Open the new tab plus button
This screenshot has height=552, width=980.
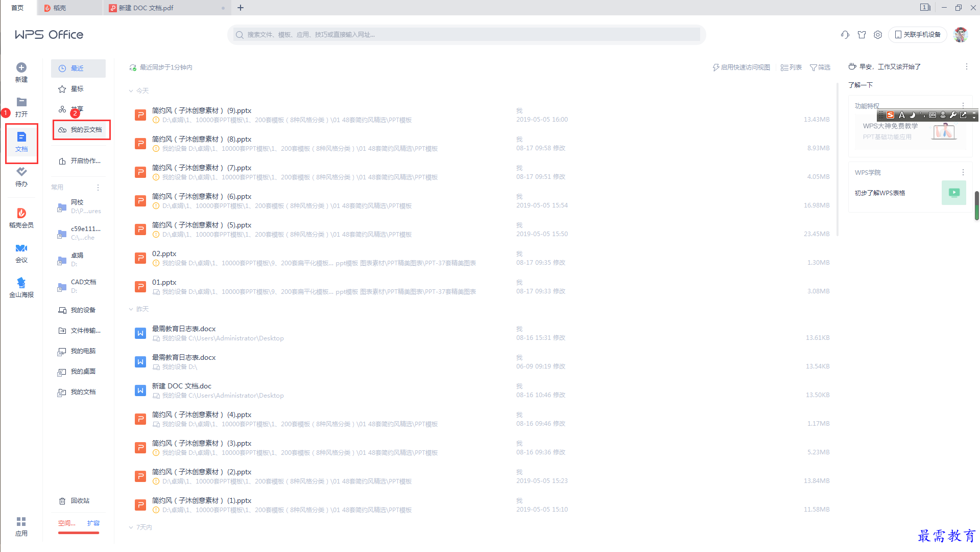(241, 8)
